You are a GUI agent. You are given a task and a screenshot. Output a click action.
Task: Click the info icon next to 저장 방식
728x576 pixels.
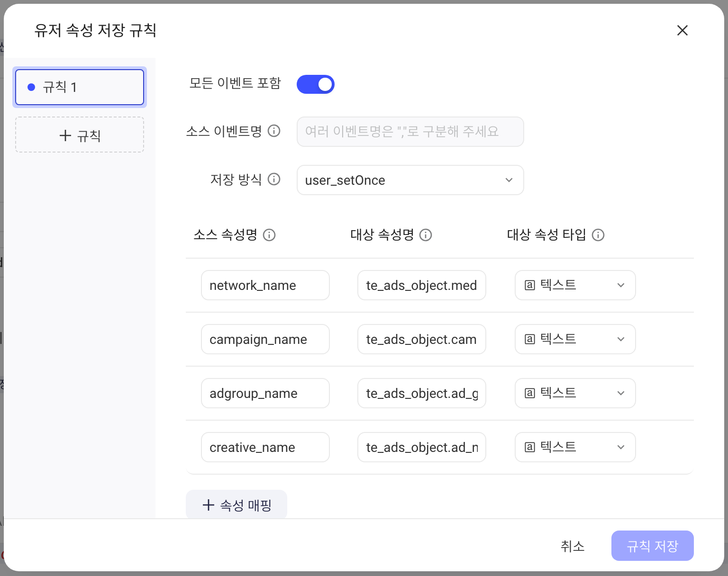coord(274,179)
